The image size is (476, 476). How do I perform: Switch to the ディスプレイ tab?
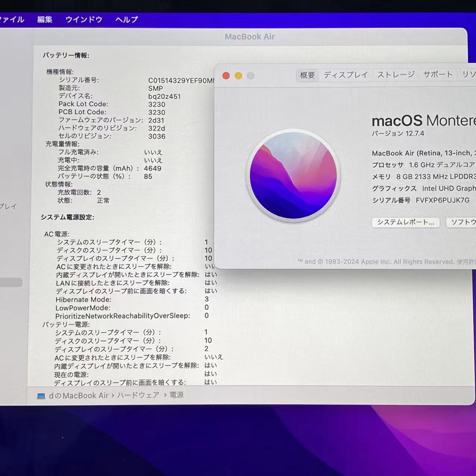(x=345, y=75)
